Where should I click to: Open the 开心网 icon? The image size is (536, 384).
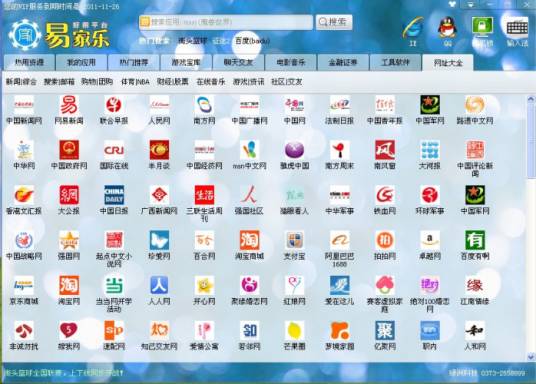pyautogui.click(x=204, y=286)
